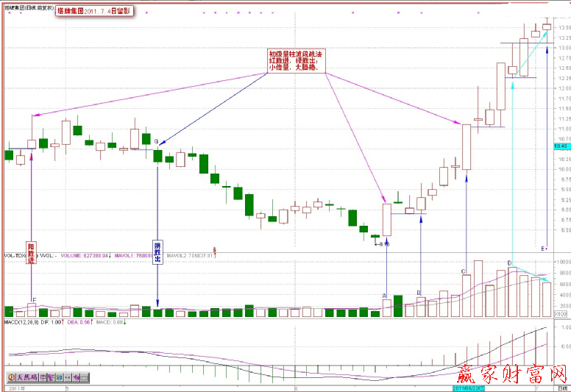
Task: Click the last icon in the bottom-left toolbar
Action: click(x=85, y=377)
